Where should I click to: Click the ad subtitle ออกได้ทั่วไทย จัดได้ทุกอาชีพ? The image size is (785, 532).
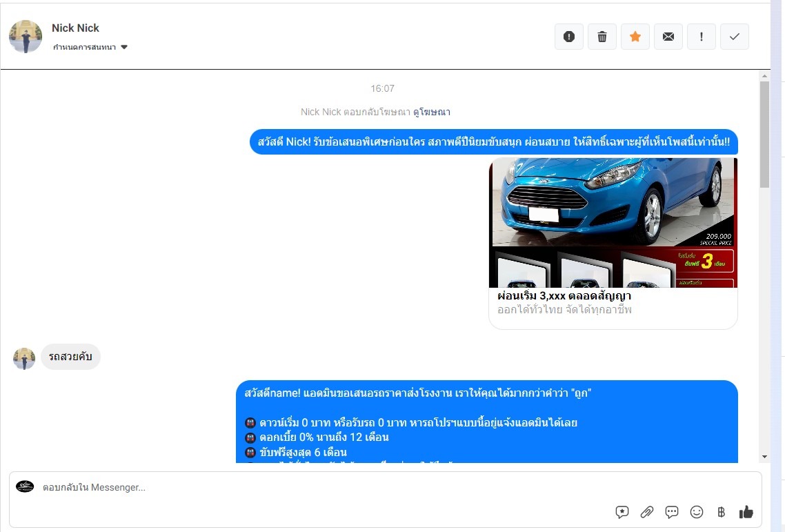564,310
